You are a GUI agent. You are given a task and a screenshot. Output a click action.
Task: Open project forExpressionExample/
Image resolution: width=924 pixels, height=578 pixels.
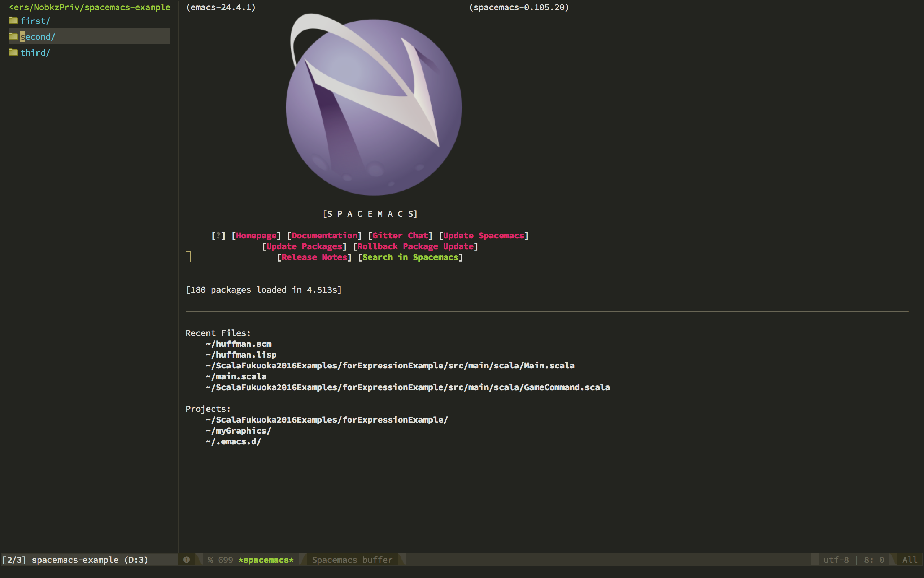(327, 420)
